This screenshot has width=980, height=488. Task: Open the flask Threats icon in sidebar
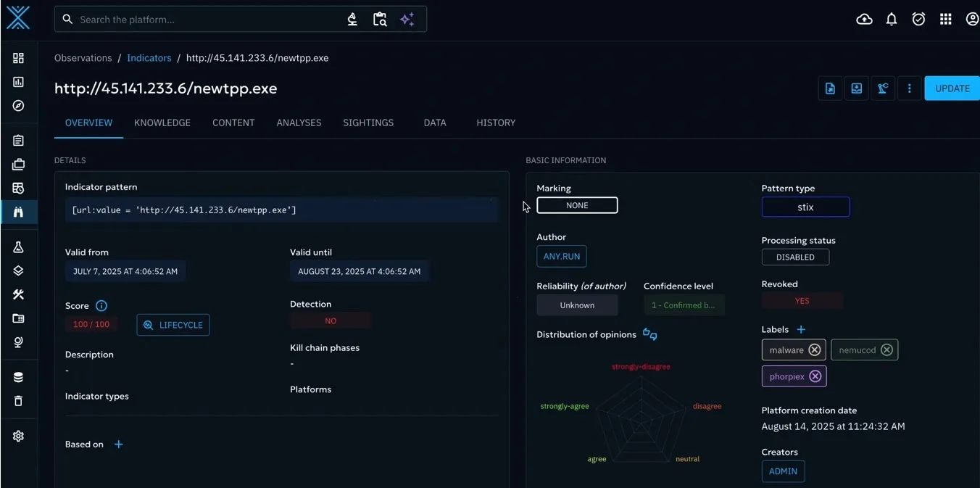[x=18, y=247]
